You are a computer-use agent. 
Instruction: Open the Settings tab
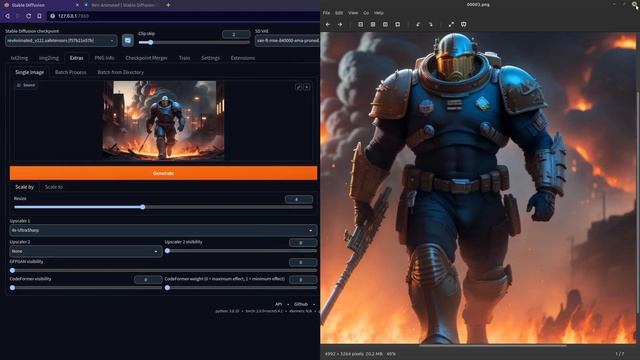coord(210,58)
